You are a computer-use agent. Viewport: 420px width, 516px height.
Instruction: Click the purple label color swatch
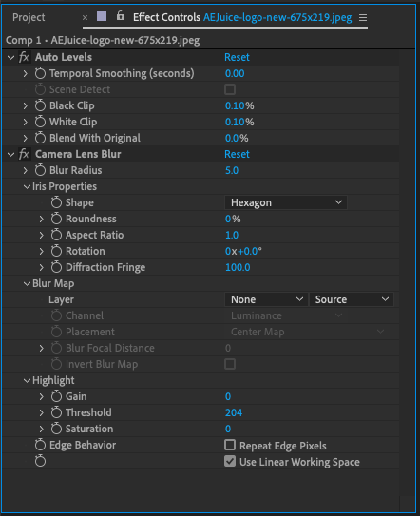point(102,16)
